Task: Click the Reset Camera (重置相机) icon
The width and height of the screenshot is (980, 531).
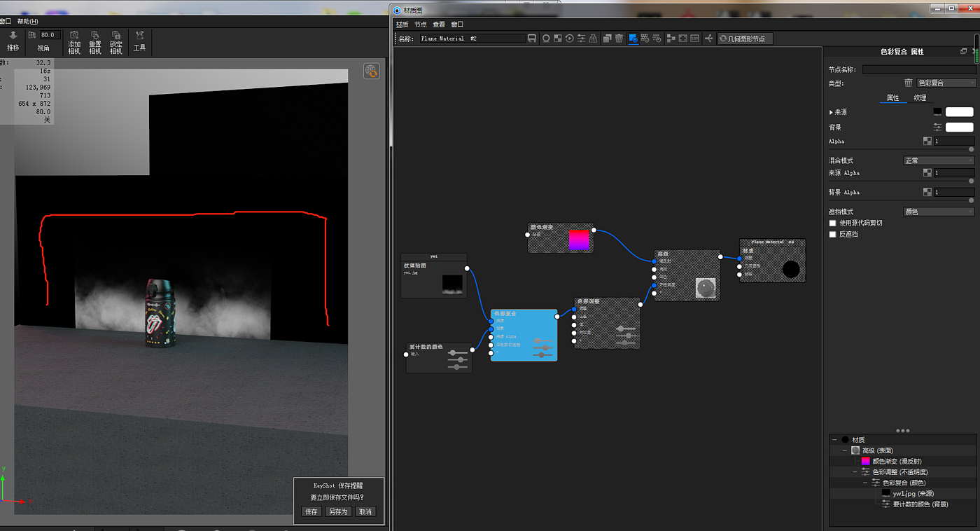Action: point(95,36)
